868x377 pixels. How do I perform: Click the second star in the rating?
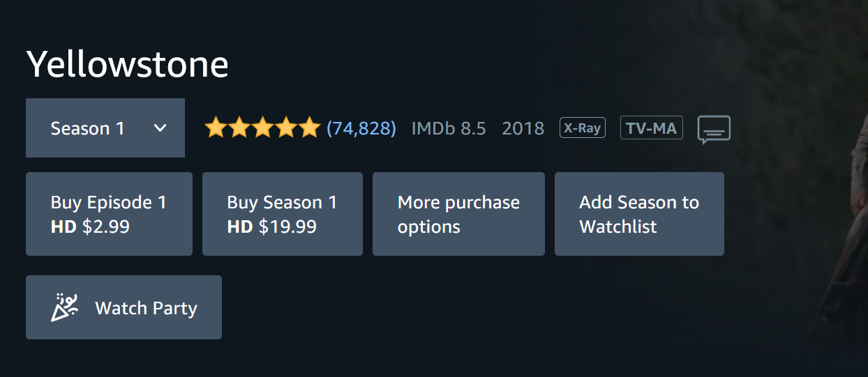point(239,128)
